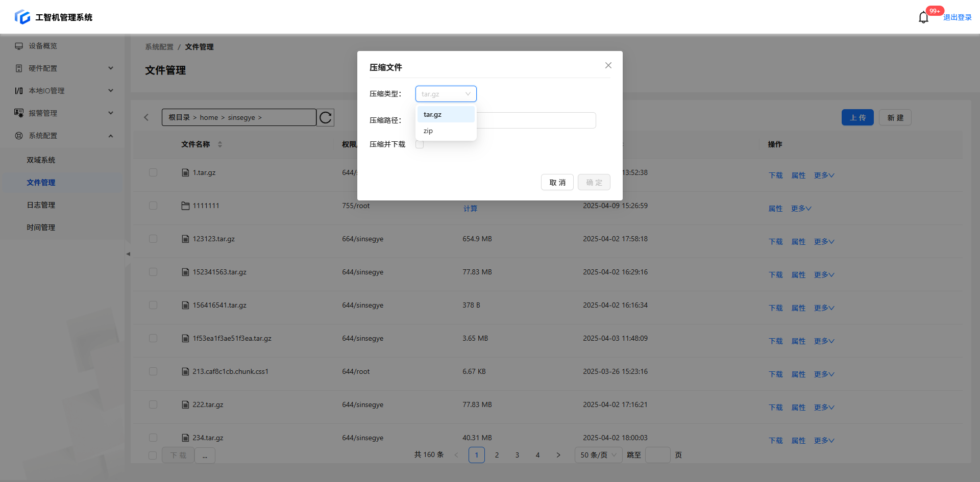
Task: Click the 文件名称 sort icon
Action: 220,144
